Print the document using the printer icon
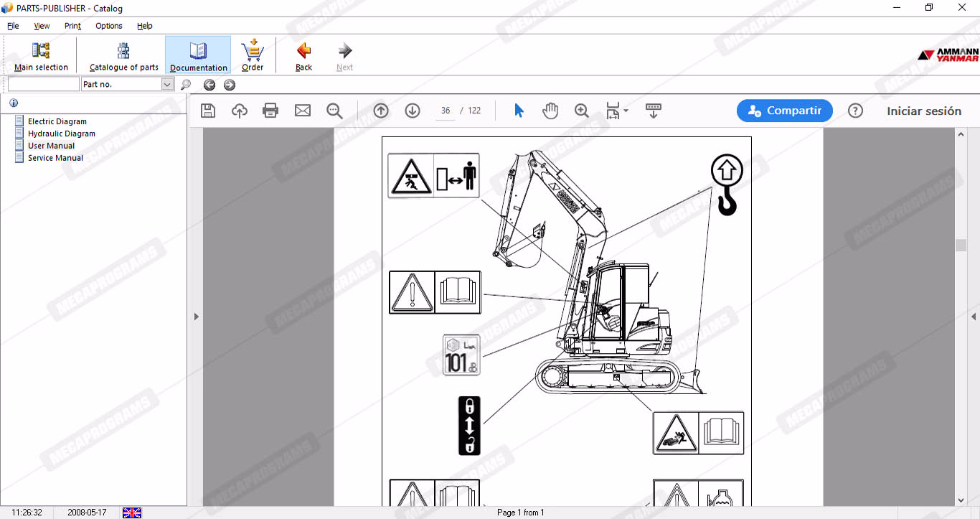This screenshot has width=980, height=519. click(x=270, y=111)
